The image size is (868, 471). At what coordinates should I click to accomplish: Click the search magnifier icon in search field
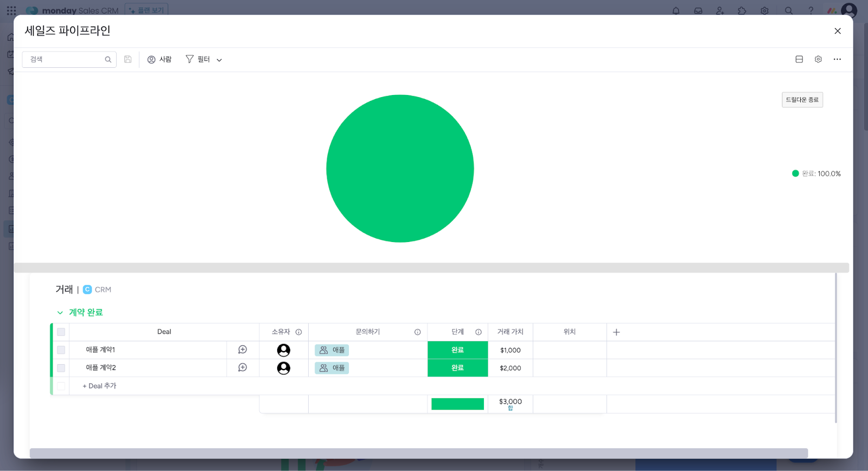108,60
